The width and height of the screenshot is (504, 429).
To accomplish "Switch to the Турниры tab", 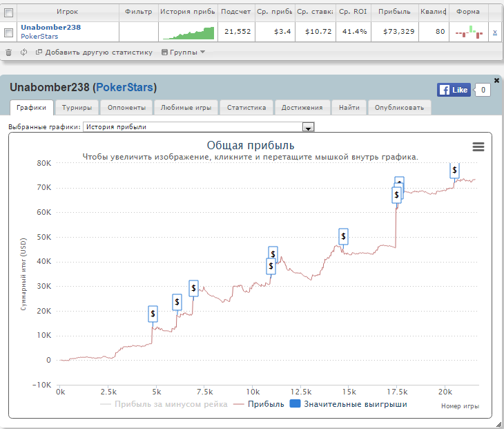I will click(77, 107).
